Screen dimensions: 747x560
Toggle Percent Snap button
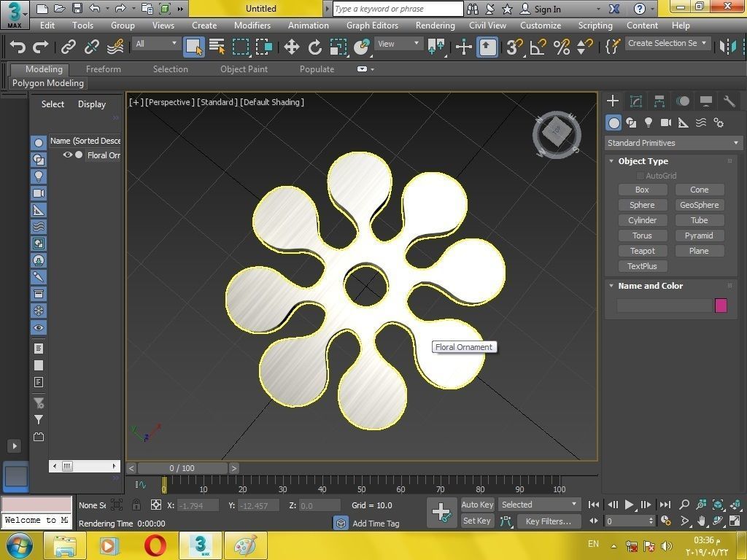tap(561, 47)
